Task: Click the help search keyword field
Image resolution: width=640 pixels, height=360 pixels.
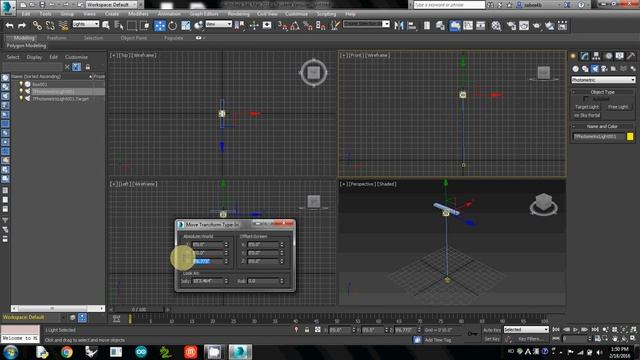Action: tap(449, 5)
